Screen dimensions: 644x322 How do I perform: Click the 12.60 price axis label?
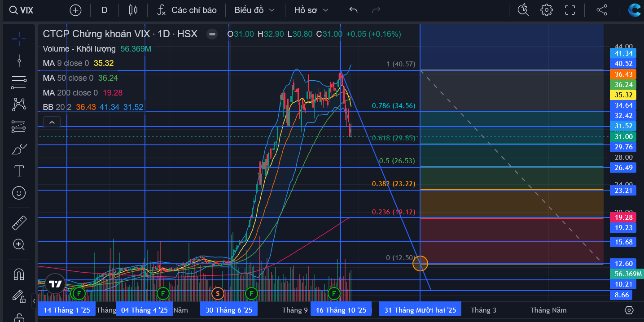coord(623,263)
